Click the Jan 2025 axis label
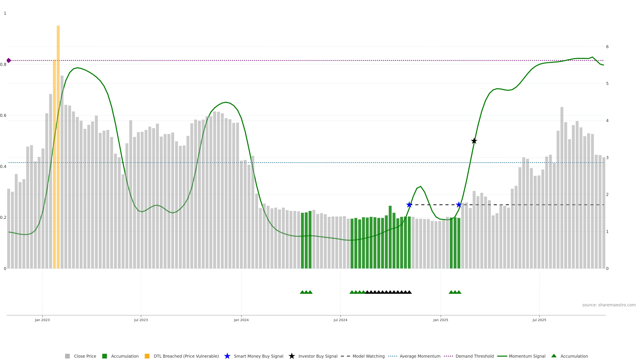This screenshot has width=644, height=362. tap(441, 320)
